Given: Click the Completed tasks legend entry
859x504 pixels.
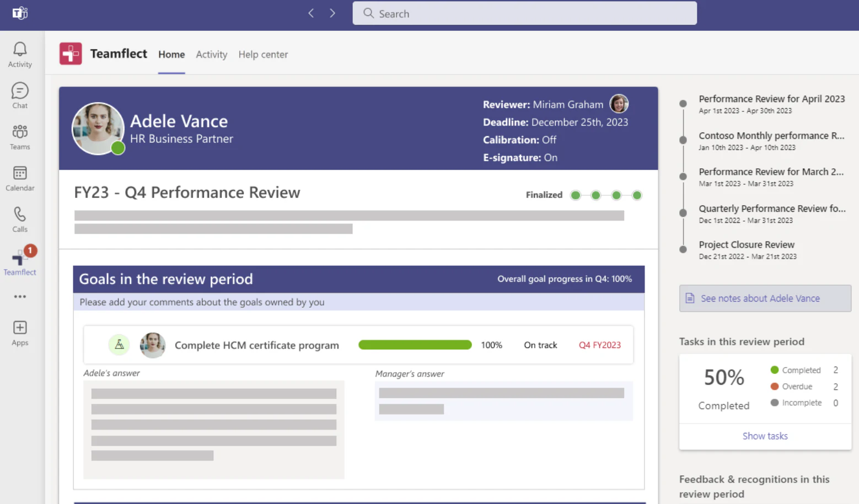Looking at the screenshot, I should pyautogui.click(x=804, y=370).
